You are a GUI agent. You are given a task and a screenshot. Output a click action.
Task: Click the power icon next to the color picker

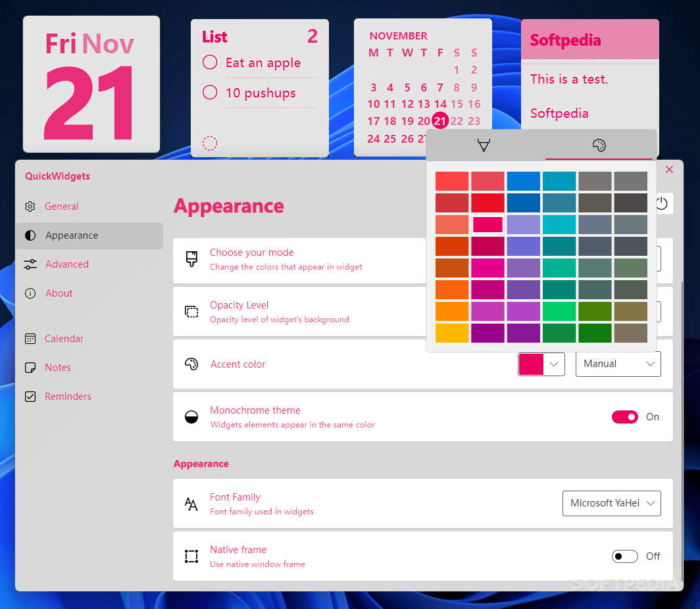point(662,203)
